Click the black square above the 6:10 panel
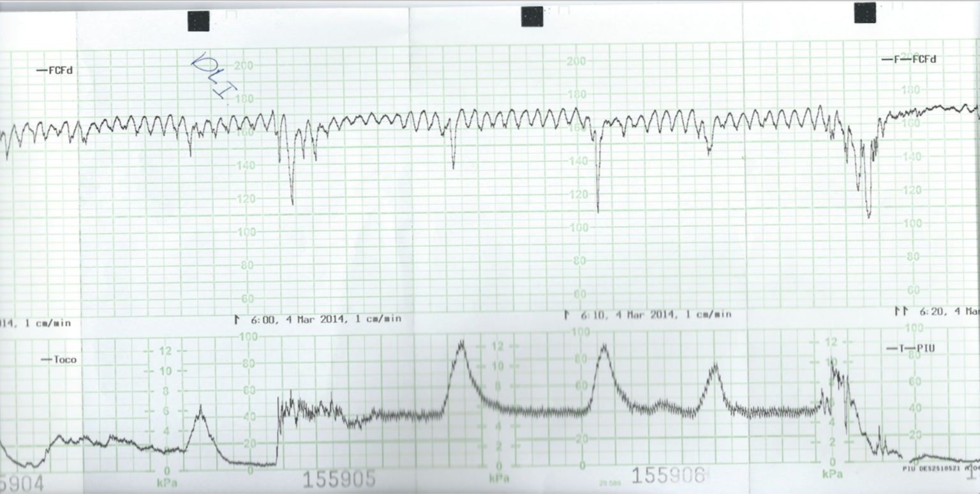Screen dimensions: 980x494 pos(532,17)
